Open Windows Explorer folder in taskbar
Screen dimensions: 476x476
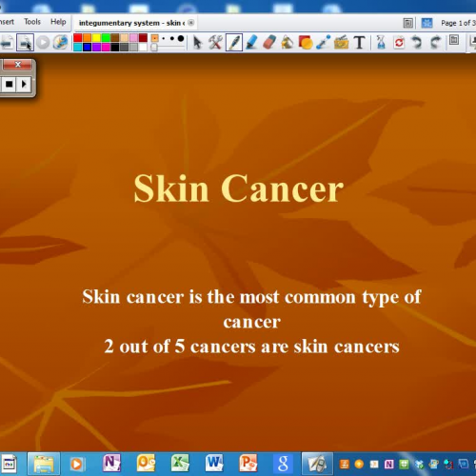[44, 464]
